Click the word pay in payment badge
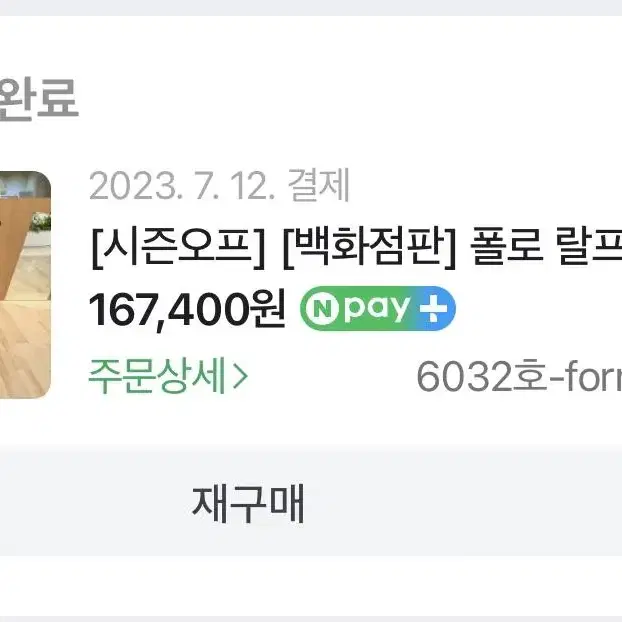The height and width of the screenshot is (622, 622). coord(376,308)
